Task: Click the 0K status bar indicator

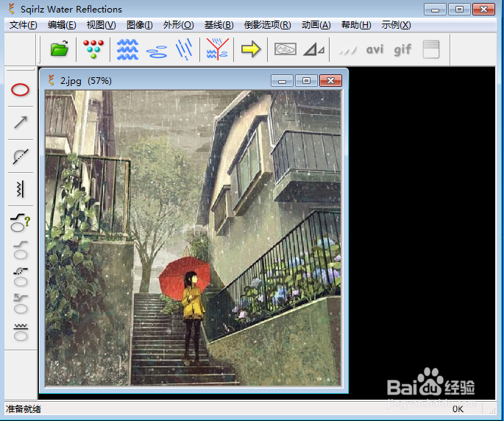Action: click(x=458, y=409)
